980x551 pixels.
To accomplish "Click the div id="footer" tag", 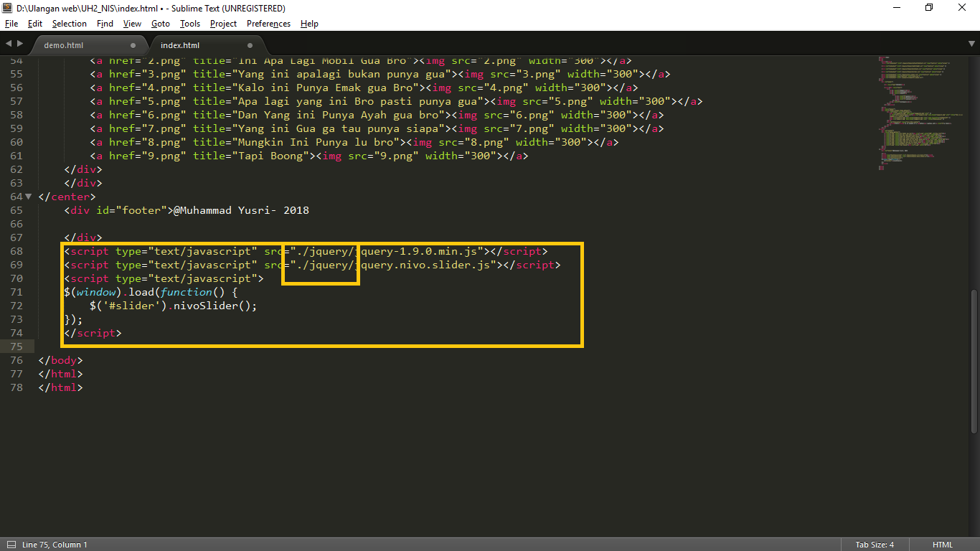I will tap(118, 210).
